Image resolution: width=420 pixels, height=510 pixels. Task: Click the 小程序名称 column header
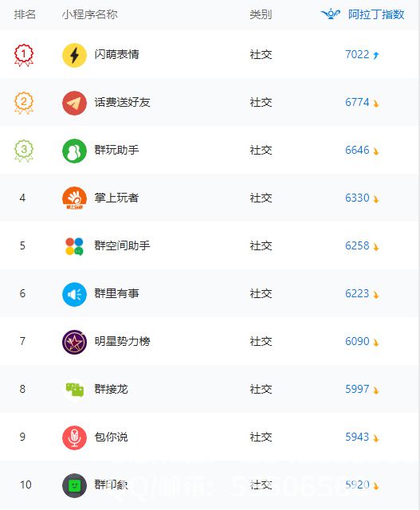pos(89,14)
